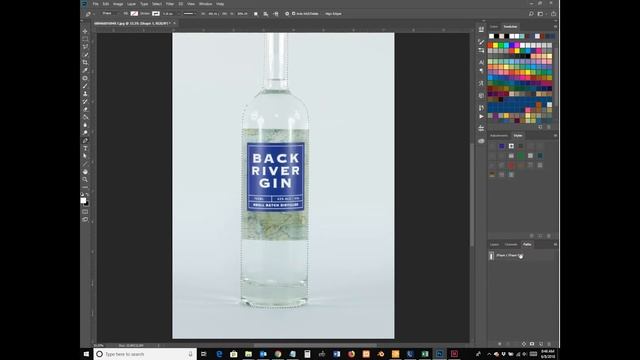Select the Eyedropper tool
The width and height of the screenshot is (640, 360).
(x=85, y=70)
